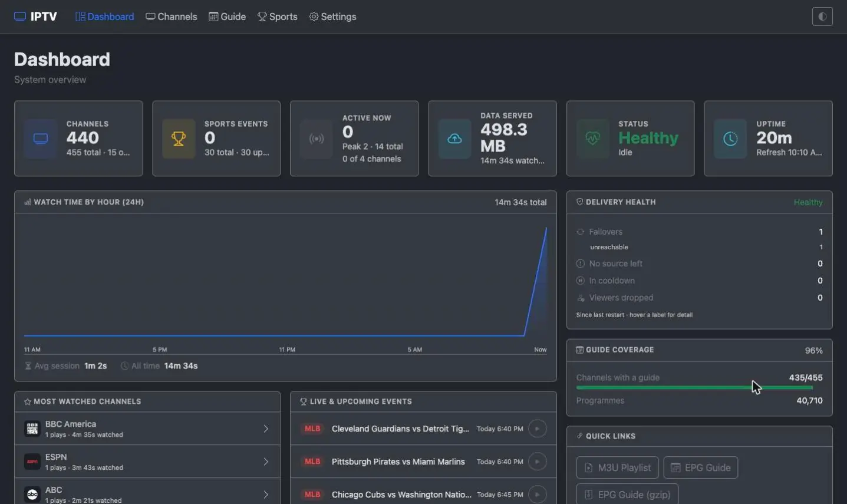
Task: Click the Status heartbeat icon
Action: coord(592,139)
